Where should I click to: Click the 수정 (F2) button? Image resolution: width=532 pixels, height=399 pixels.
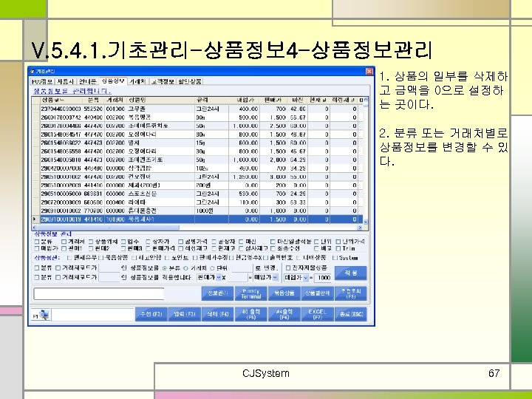click(x=151, y=314)
